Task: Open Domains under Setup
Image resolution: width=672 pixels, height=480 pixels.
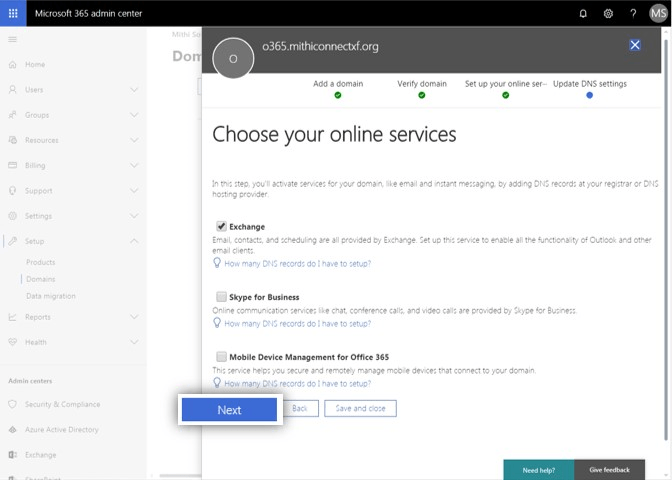Action: pos(41,279)
